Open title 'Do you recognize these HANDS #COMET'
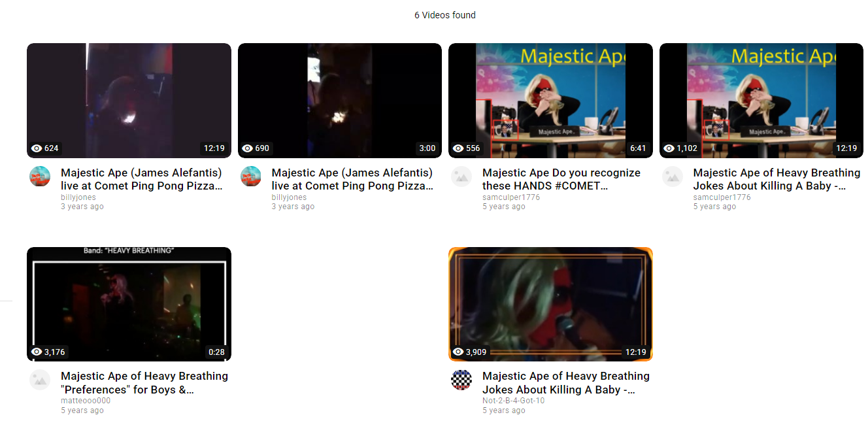The image size is (868, 434). (561, 179)
